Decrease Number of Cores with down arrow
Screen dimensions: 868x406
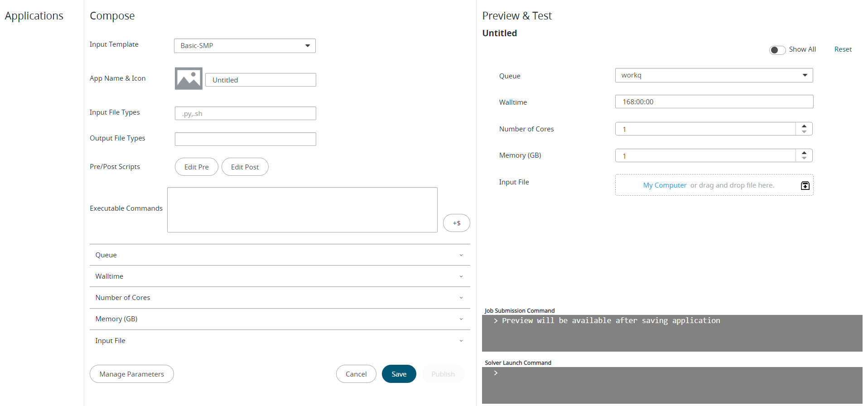pyautogui.click(x=804, y=132)
